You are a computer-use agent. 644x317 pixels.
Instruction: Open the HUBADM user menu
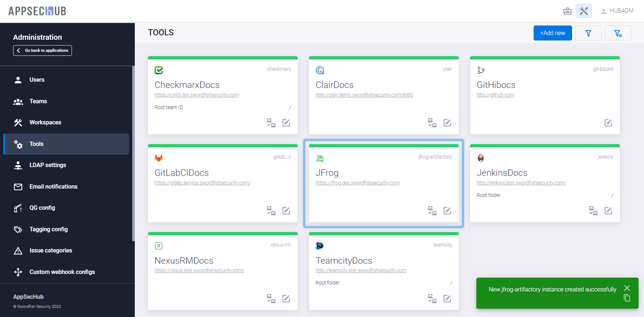[x=617, y=11]
